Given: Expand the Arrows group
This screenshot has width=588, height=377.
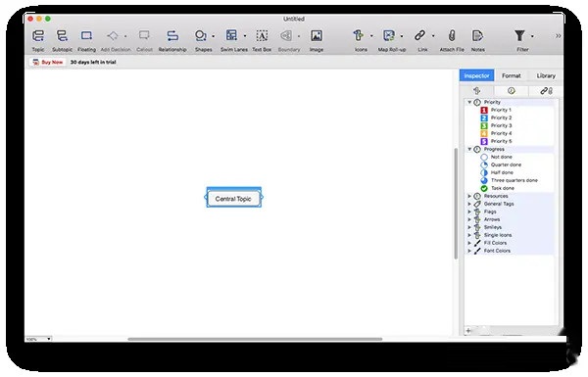Looking at the screenshot, I should coord(469,219).
